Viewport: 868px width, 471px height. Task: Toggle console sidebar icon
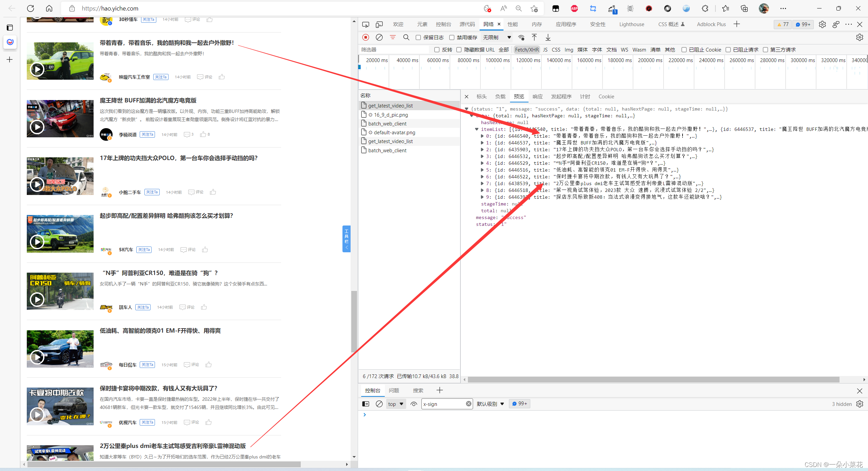[366, 404]
